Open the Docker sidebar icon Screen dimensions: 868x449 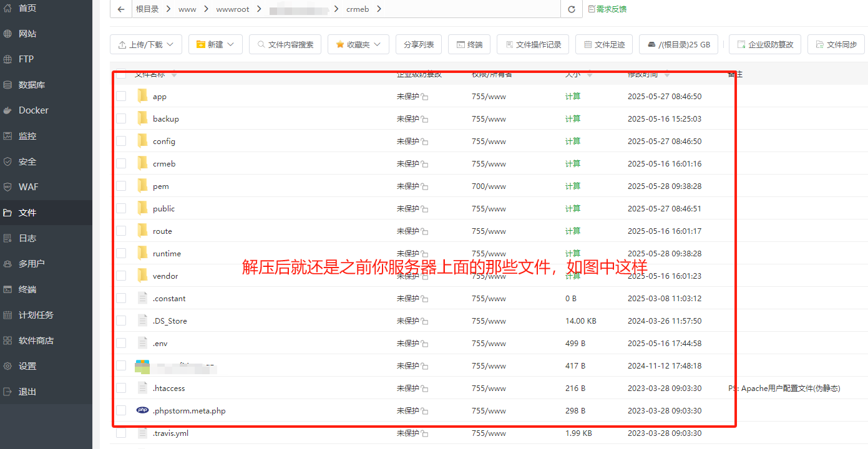(x=7, y=110)
